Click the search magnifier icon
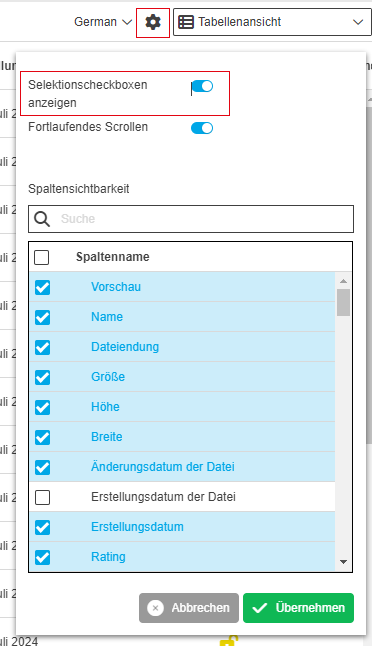This screenshot has height=646, width=372. coord(42,219)
